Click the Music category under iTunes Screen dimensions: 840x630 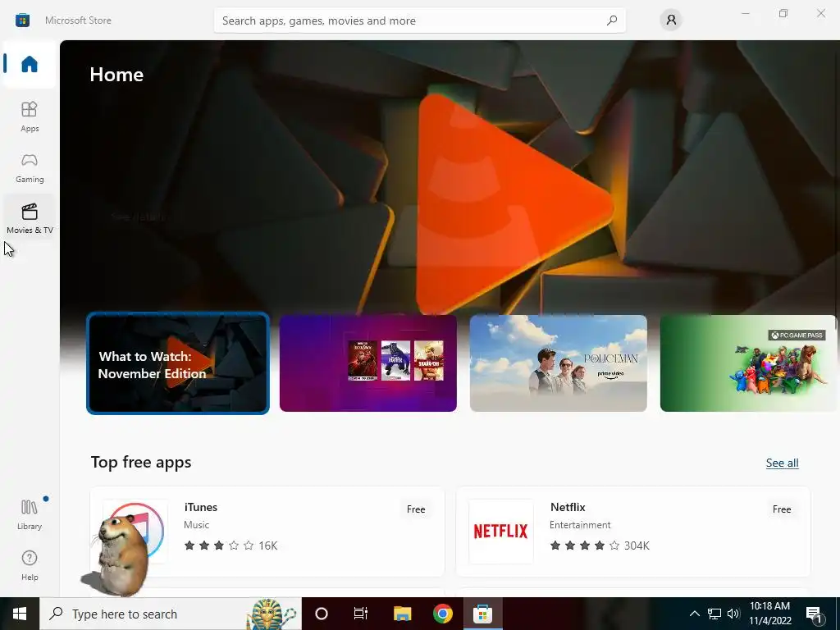197,525
